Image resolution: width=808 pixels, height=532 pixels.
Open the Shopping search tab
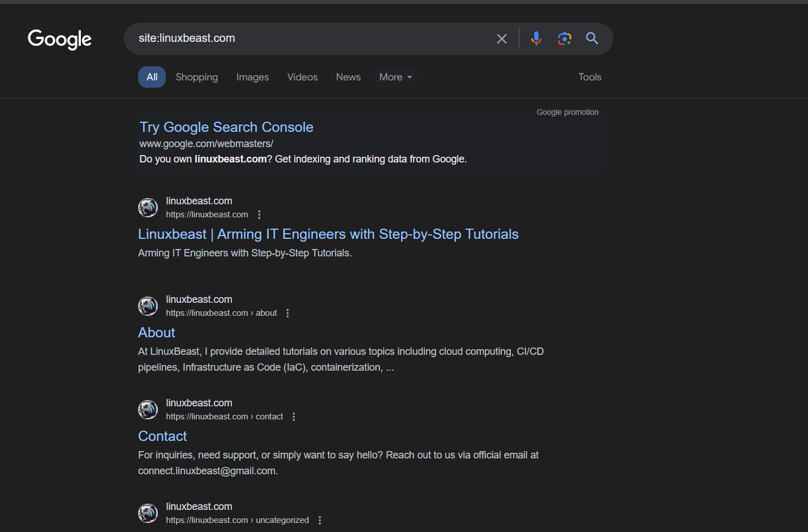tap(197, 77)
